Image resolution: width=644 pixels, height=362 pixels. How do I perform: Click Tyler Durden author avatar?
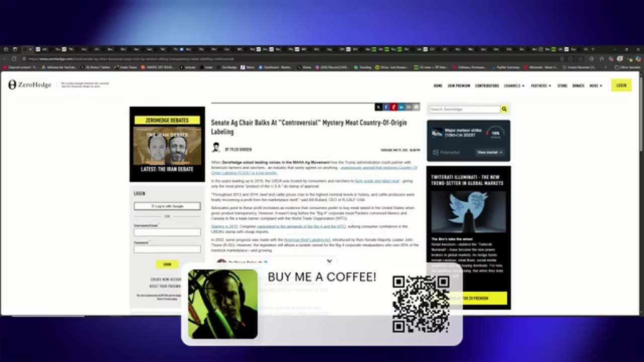click(216, 147)
